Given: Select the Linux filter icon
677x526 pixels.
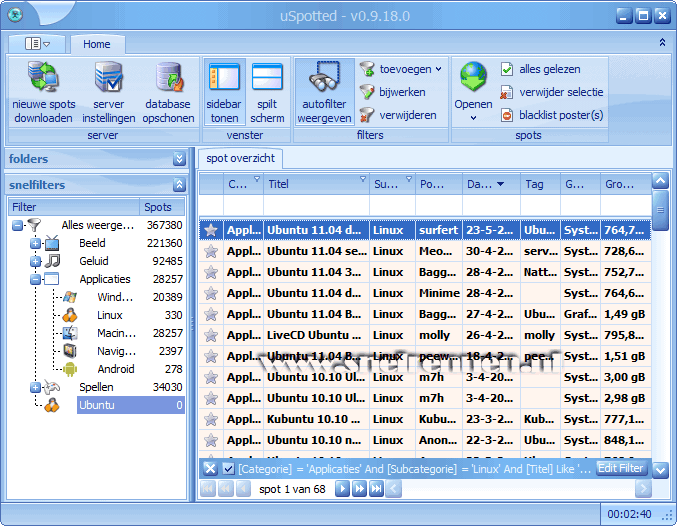Looking at the screenshot, I should pos(70,315).
